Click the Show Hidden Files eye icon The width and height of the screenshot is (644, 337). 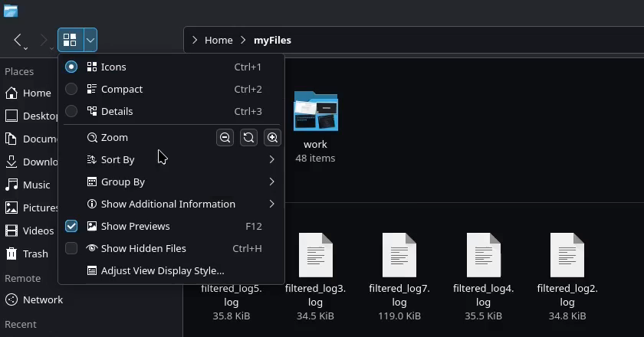[x=91, y=248]
